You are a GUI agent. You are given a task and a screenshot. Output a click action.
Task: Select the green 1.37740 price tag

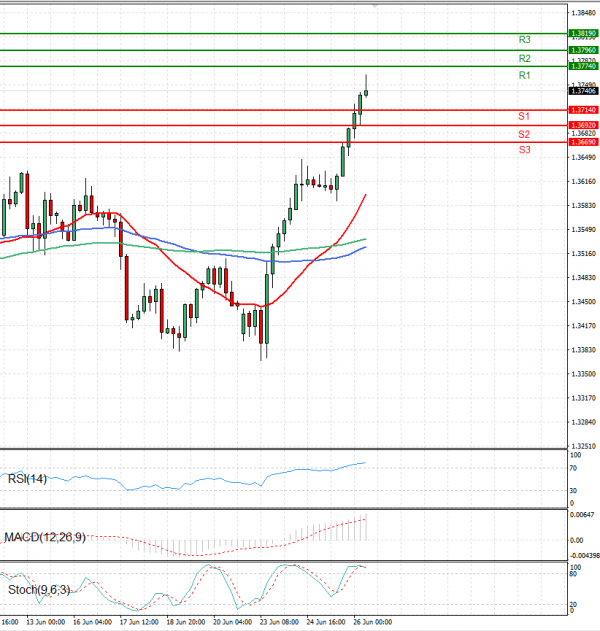(x=584, y=66)
